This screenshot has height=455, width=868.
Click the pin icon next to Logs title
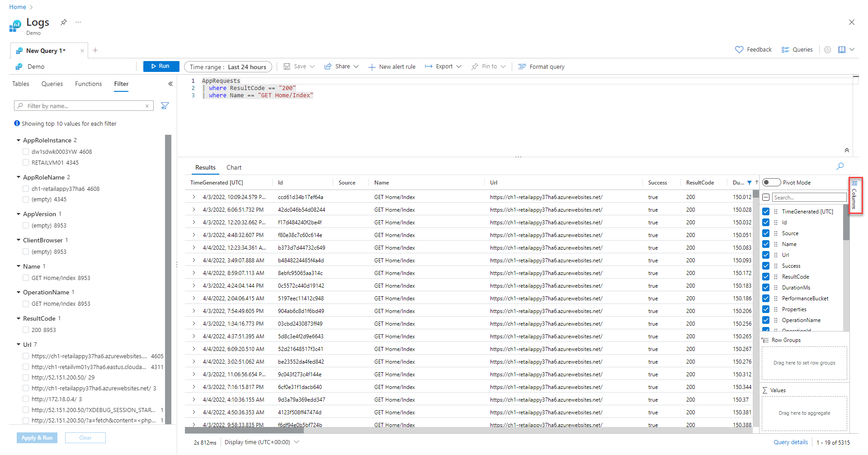64,22
